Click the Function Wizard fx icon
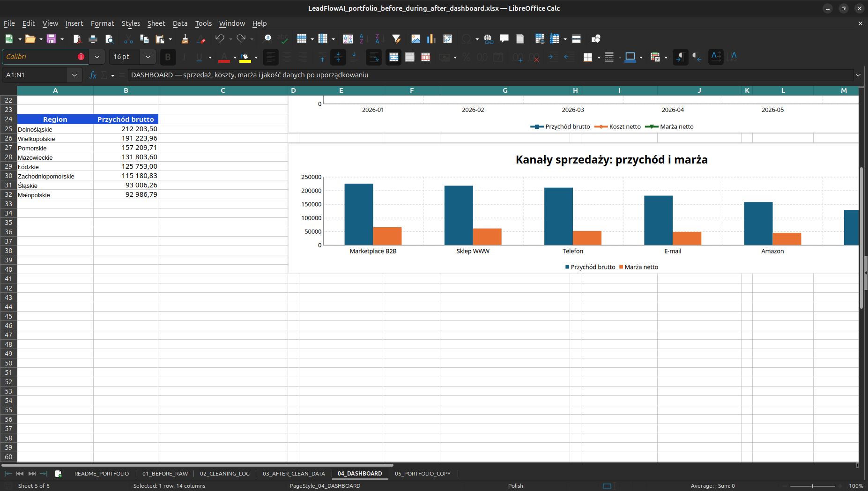Image resolution: width=868 pixels, height=491 pixels. [x=93, y=75]
